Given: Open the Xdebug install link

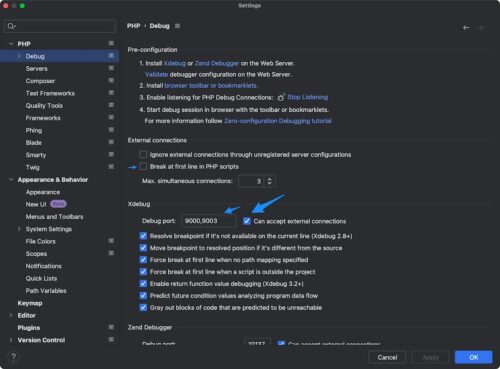Looking at the screenshot, I should click(175, 63).
